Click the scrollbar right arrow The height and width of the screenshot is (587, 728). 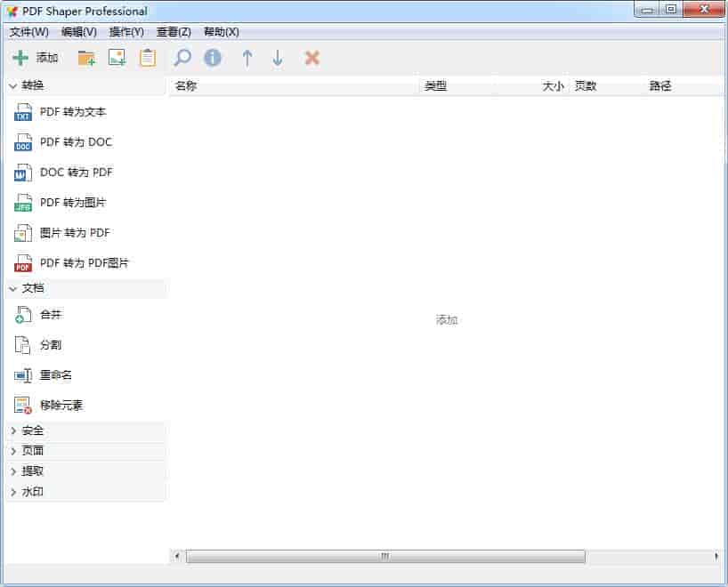point(716,556)
